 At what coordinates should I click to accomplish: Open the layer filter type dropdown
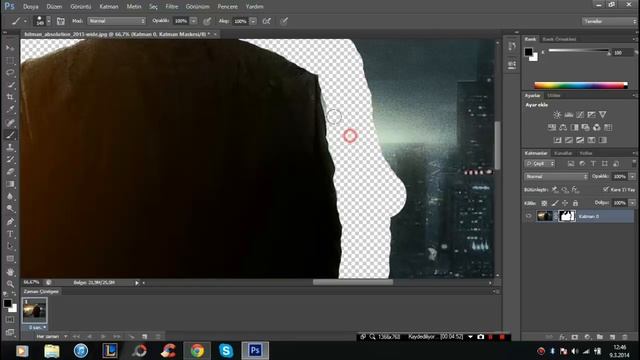click(540, 164)
